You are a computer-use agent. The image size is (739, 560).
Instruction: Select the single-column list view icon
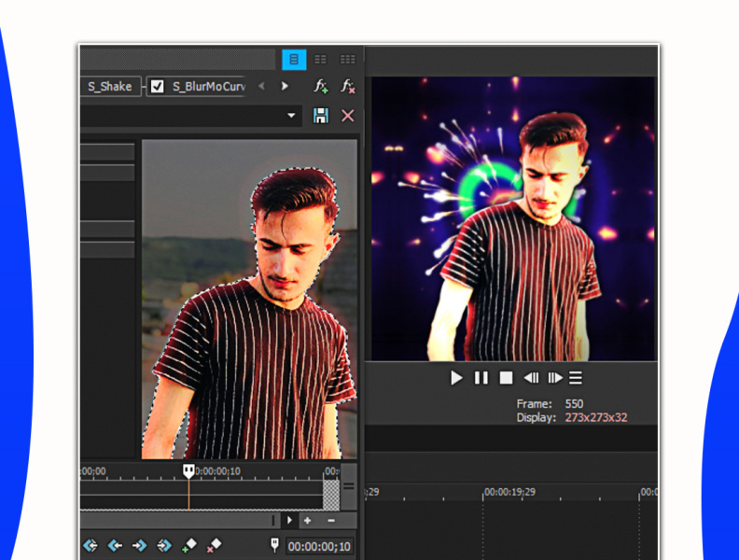(294, 60)
